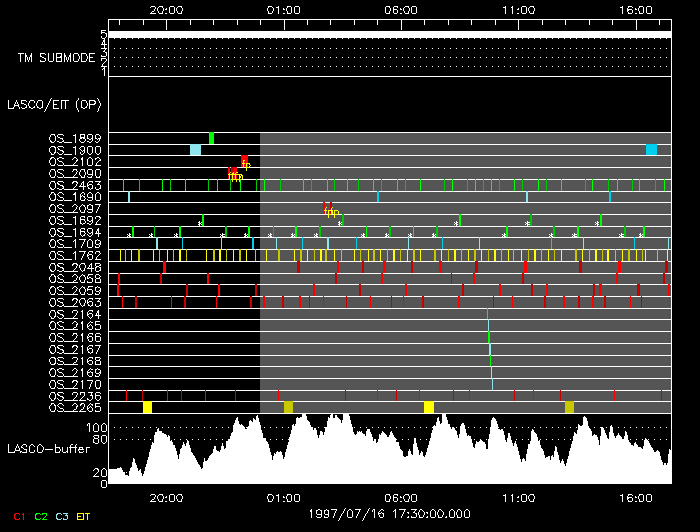
Task: Click the green marker in the OS_1899 row
Action: [211, 138]
